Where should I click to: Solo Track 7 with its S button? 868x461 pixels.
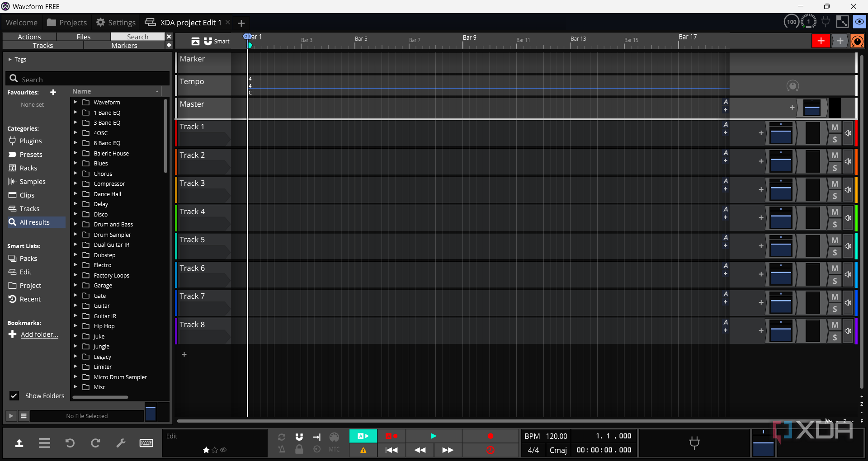point(835,309)
